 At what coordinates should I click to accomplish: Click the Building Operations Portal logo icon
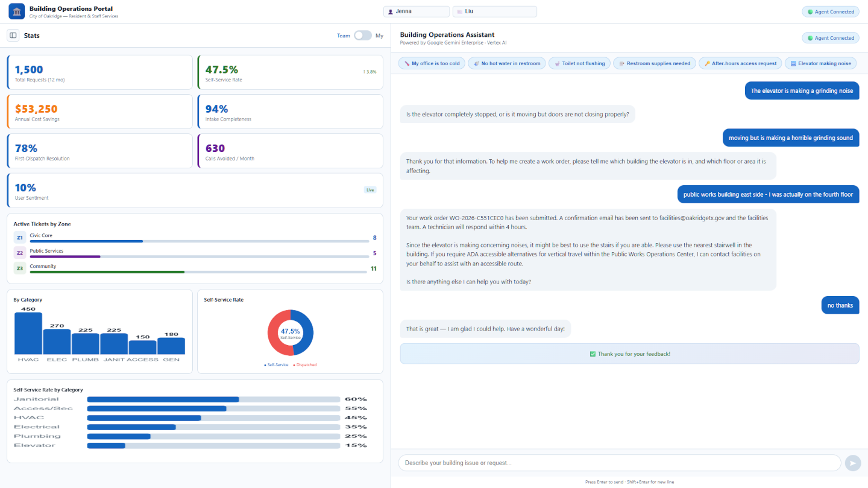click(17, 11)
